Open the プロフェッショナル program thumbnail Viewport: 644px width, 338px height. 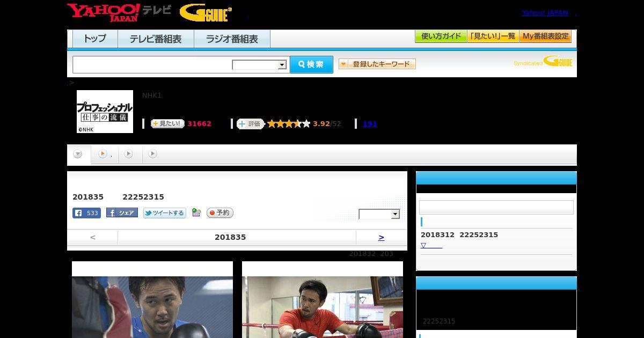pos(105,112)
